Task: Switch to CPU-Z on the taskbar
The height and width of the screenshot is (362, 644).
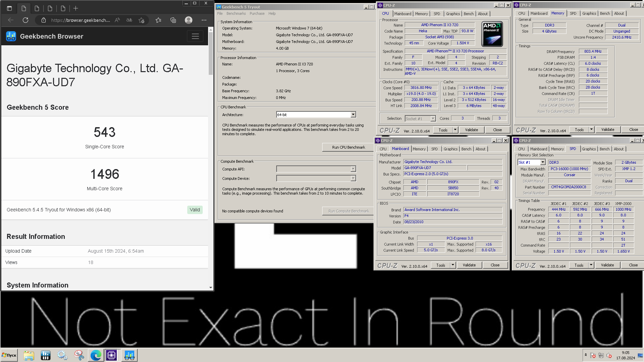Action: pyautogui.click(x=112, y=355)
